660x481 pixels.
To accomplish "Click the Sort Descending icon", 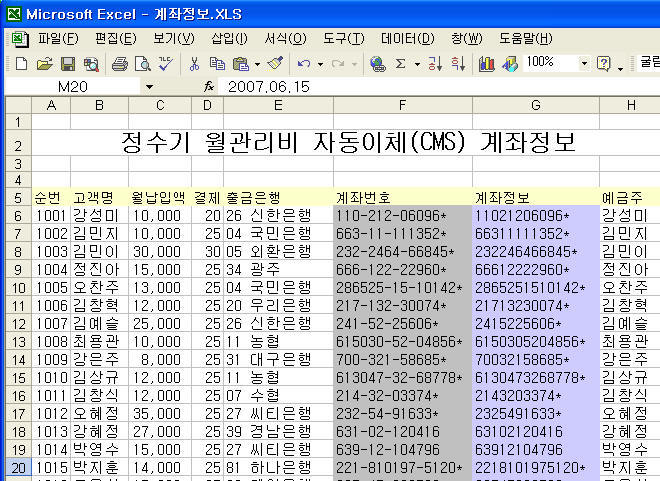I will tap(458, 64).
